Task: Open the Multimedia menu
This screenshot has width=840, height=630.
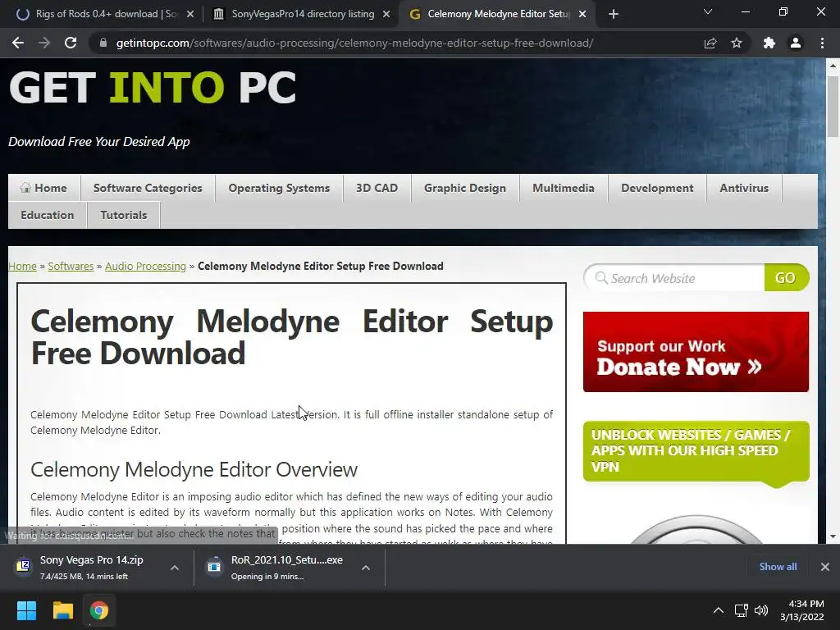Action: pyautogui.click(x=564, y=188)
